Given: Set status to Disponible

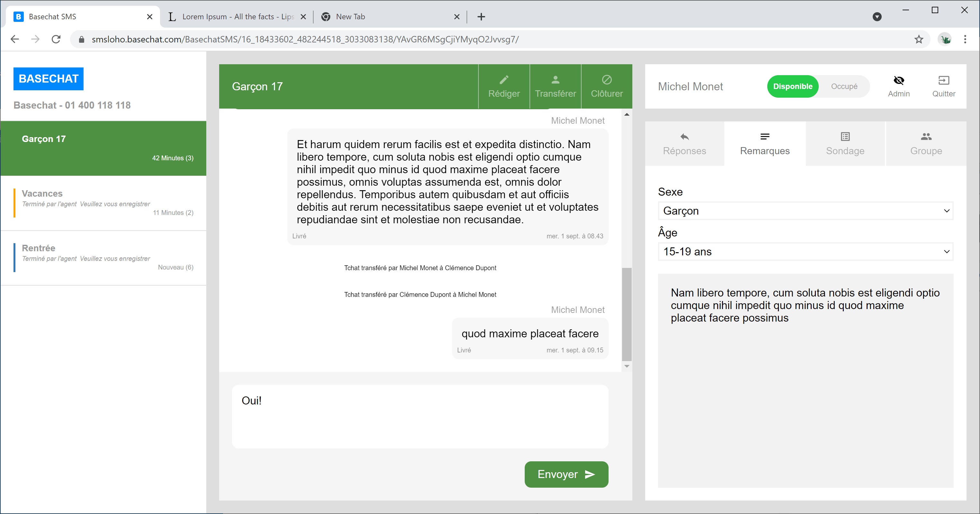Looking at the screenshot, I should click(x=792, y=86).
